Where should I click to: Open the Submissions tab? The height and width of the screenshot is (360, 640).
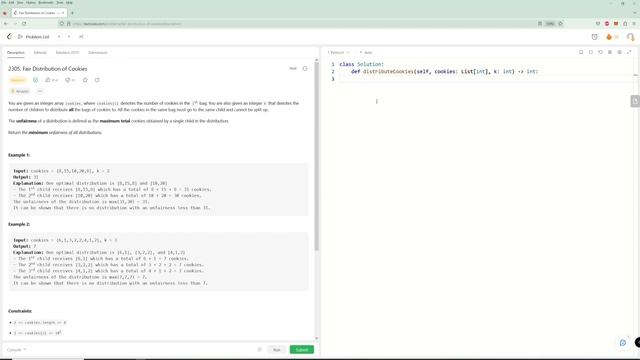[98, 53]
